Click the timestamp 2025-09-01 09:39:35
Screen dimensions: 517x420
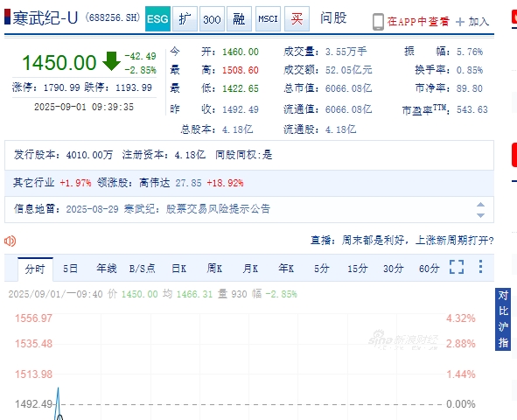click(84, 107)
